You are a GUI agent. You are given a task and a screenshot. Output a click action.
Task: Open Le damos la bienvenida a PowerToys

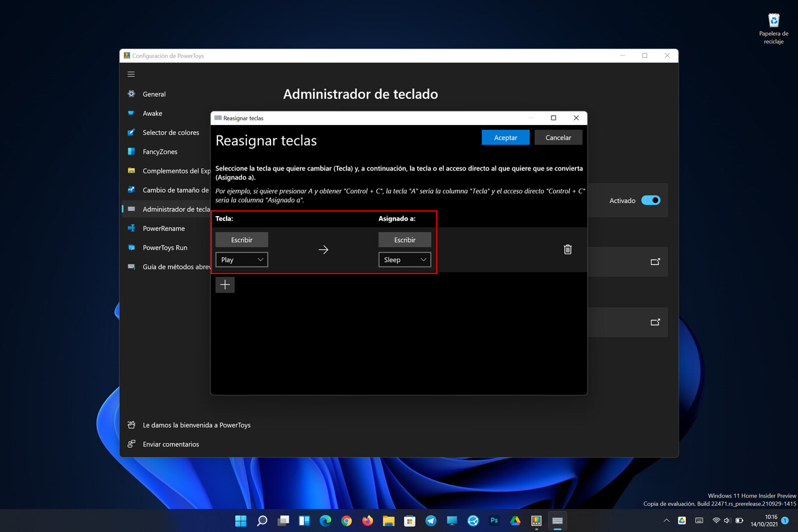(x=197, y=425)
